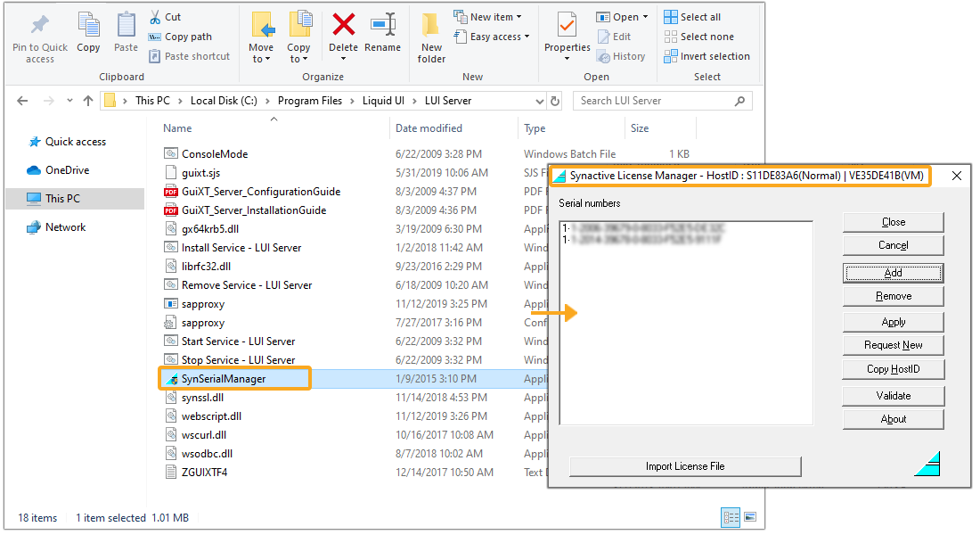This screenshot has width=980, height=543.
Task: Select the GuiXT_Server_InstallationGuide PDF
Action: click(254, 210)
